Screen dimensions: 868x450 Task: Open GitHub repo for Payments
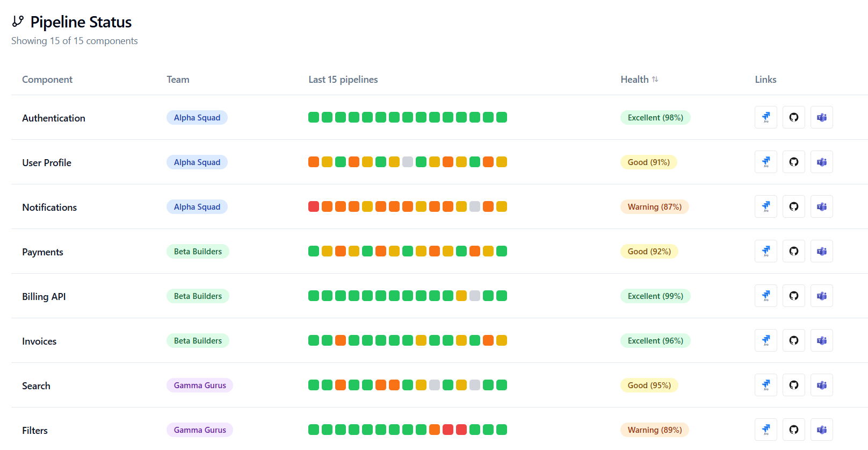(x=794, y=251)
